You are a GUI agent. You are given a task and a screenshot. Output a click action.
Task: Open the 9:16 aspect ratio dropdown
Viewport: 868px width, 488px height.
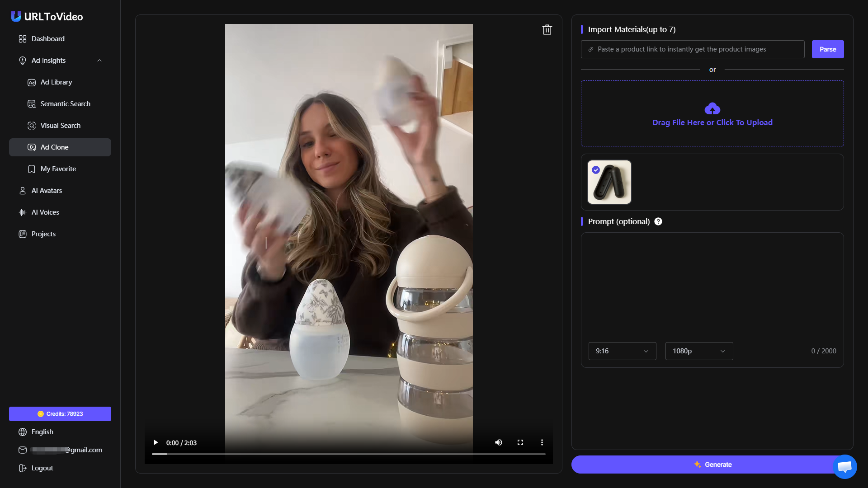coord(622,351)
